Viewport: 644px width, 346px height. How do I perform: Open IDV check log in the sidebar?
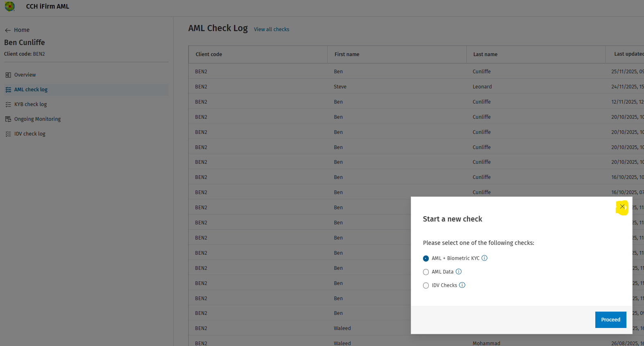pyautogui.click(x=29, y=134)
